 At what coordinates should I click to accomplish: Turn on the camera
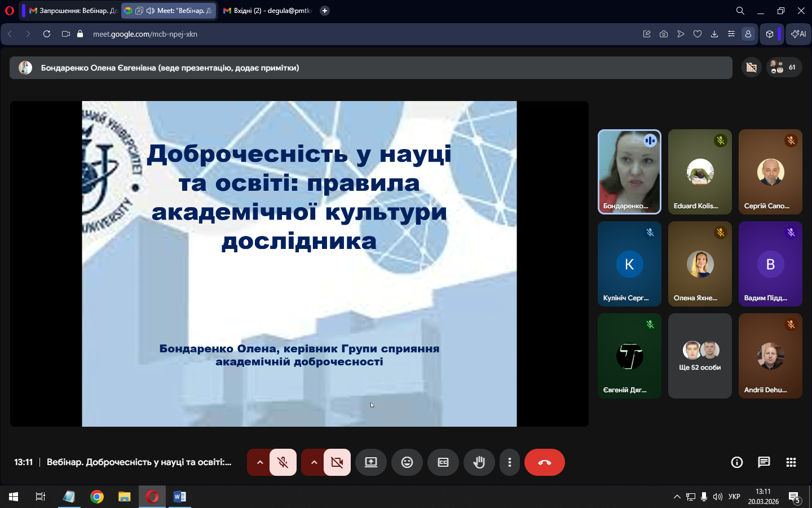tap(337, 462)
